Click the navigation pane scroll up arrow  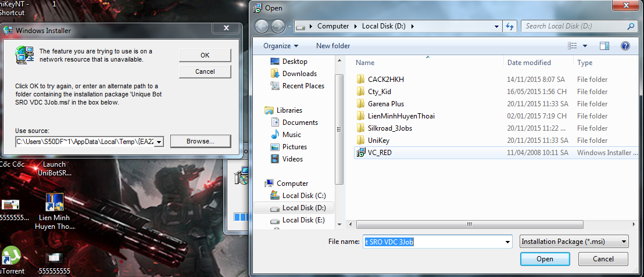coord(339,60)
